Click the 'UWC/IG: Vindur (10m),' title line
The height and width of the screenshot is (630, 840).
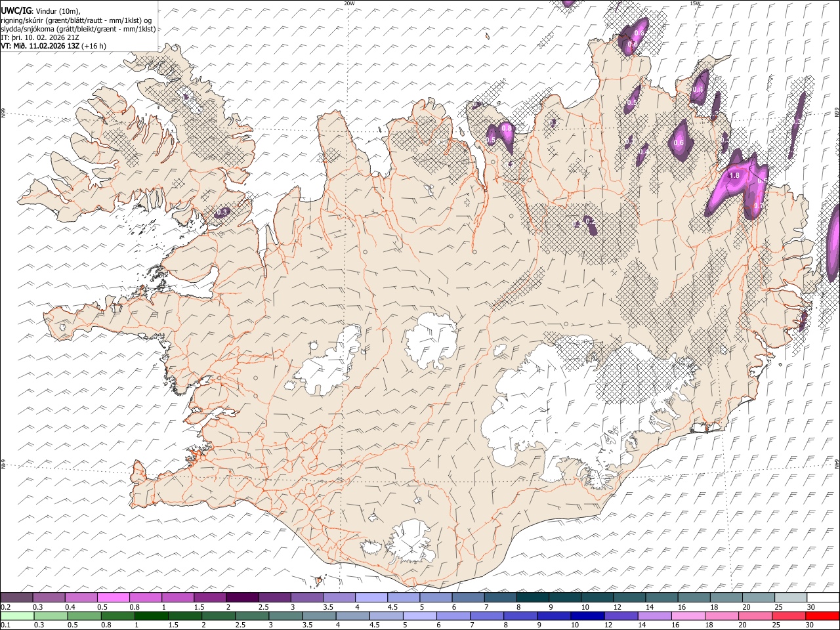(x=40, y=10)
